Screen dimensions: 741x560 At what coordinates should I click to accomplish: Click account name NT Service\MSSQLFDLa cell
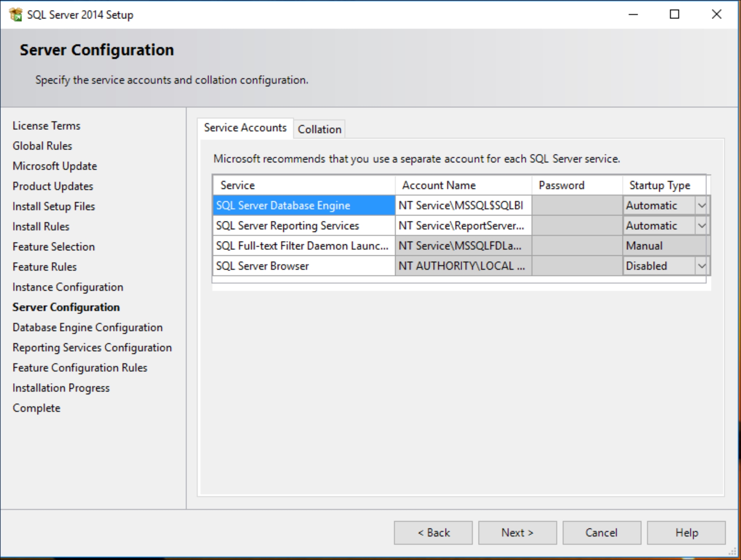463,246
